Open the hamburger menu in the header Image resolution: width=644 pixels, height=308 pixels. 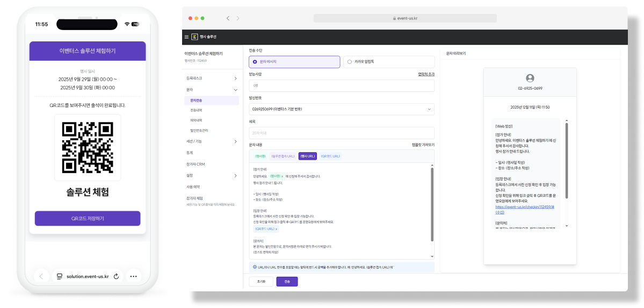186,37
